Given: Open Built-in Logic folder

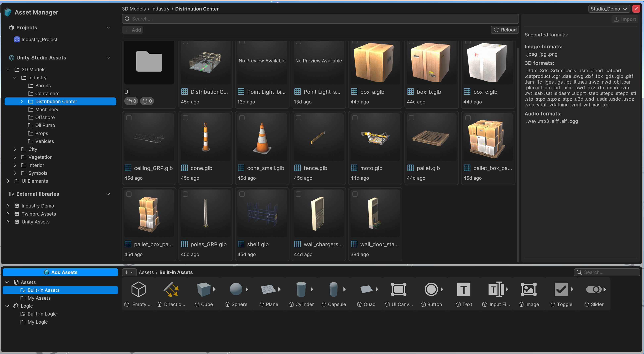Looking at the screenshot, I should [42, 314].
